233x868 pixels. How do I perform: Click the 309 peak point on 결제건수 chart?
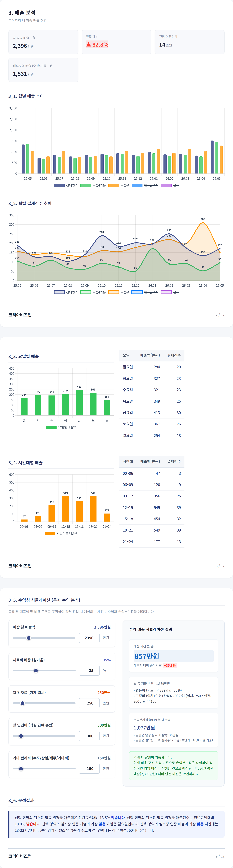click(203, 223)
